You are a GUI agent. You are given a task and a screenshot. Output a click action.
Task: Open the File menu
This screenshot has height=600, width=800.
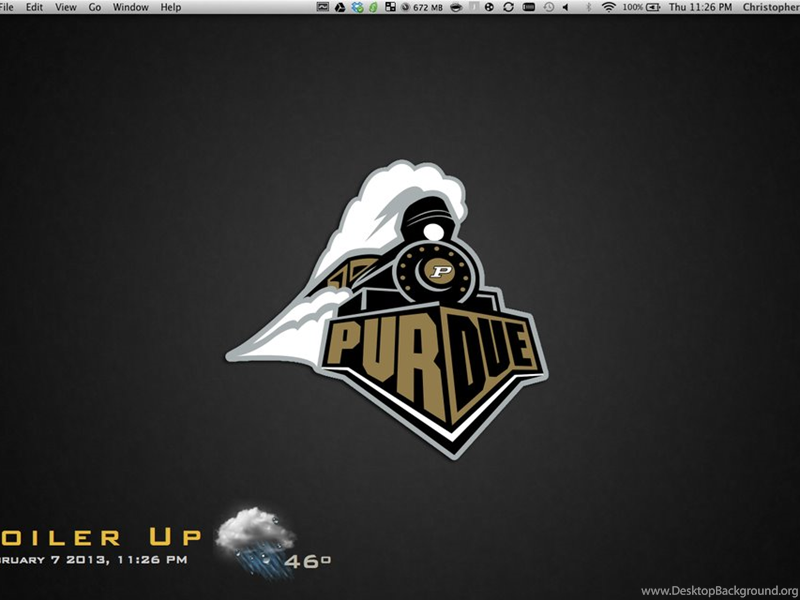pos(7,7)
